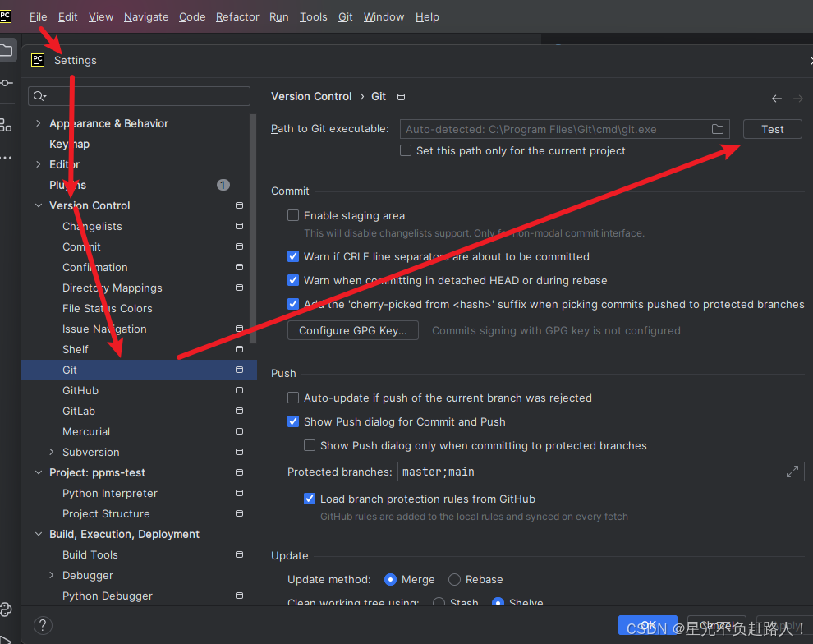This screenshot has height=644, width=813.
Task: Expand Appearance & Behavior section
Action: (39, 123)
